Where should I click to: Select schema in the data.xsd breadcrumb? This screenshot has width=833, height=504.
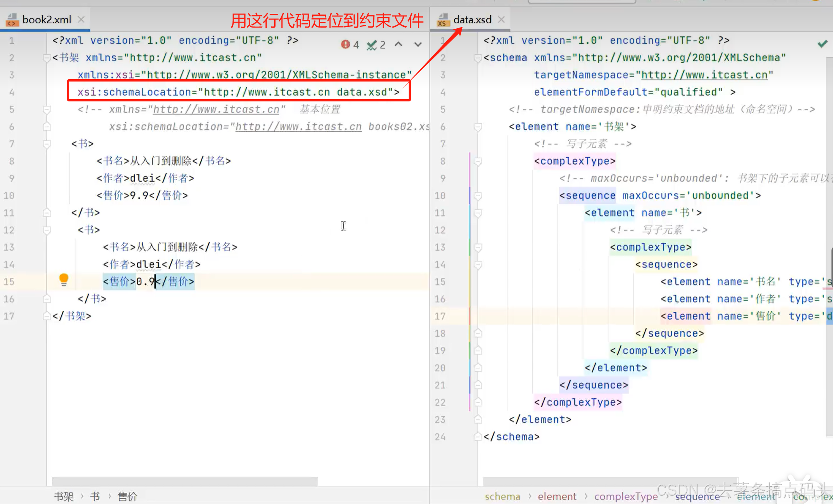pyautogui.click(x=502, y=496)
